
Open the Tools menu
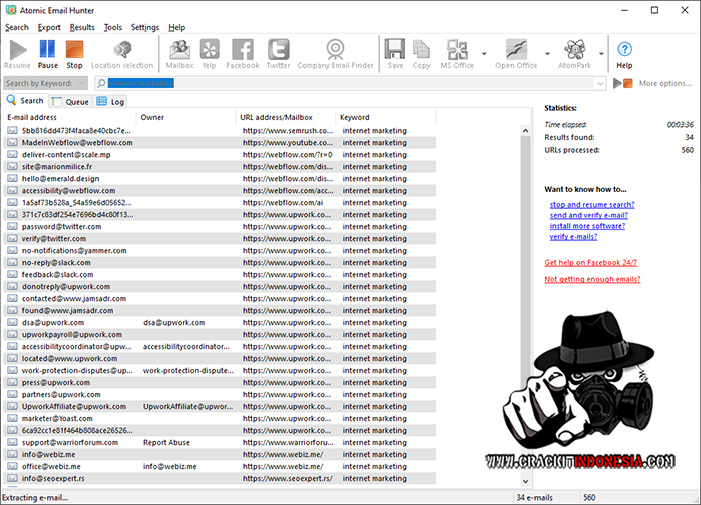[113, 27]
